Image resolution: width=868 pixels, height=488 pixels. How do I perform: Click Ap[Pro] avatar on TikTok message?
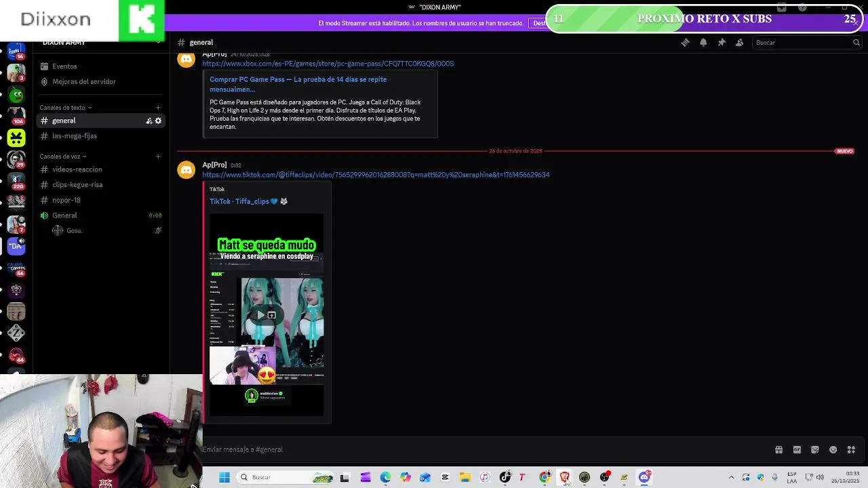tap(186, 170)
